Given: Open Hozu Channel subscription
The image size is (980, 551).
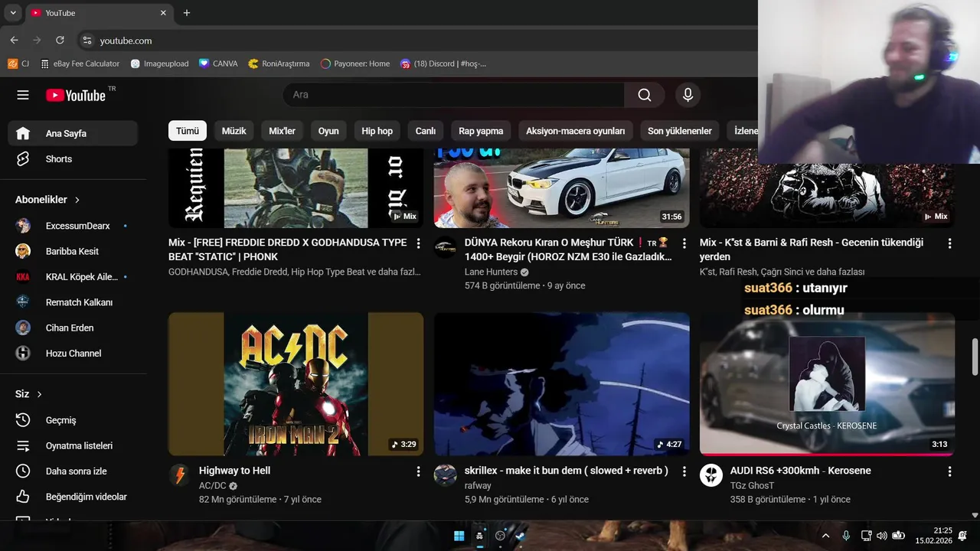Looking at the screenshot, I should (x=73, y=354).
